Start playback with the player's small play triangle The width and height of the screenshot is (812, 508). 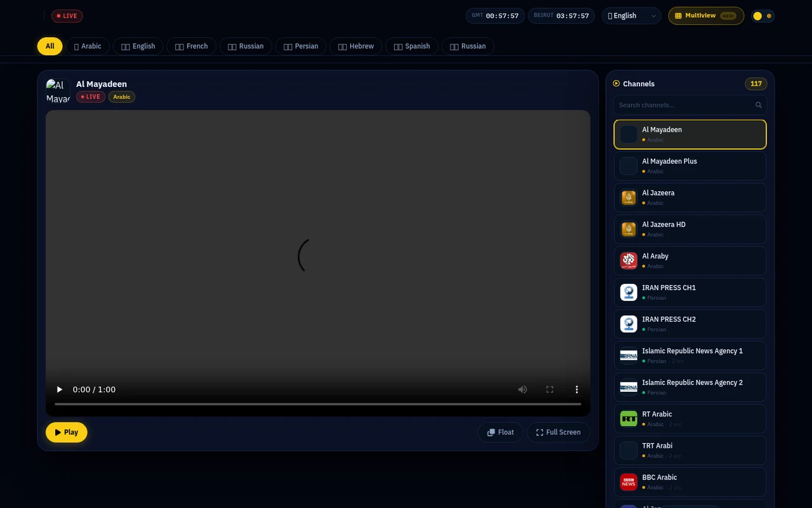(60, 389)
